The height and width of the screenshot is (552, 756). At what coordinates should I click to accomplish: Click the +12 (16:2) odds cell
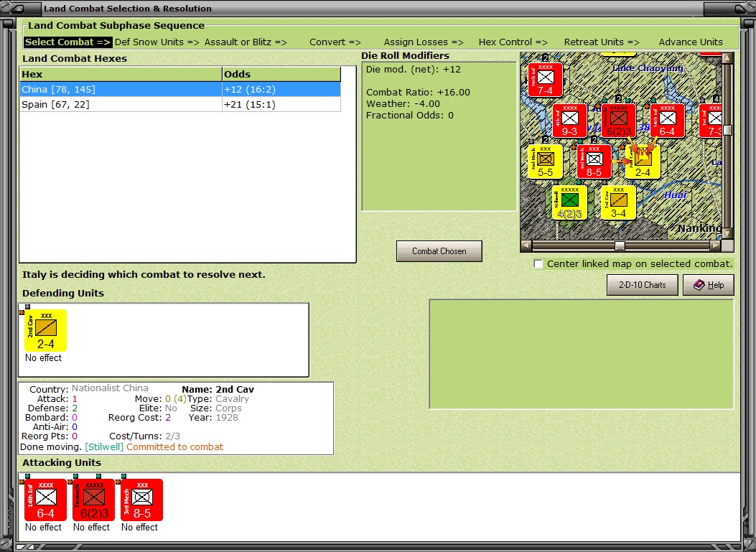coord(281,89)
